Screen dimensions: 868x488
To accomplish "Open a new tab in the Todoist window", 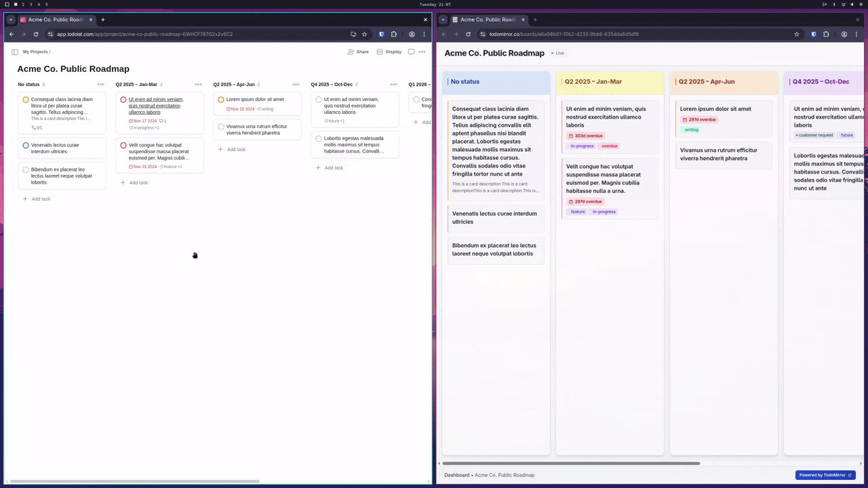I will pyautogui.click(x=103, y=20).
